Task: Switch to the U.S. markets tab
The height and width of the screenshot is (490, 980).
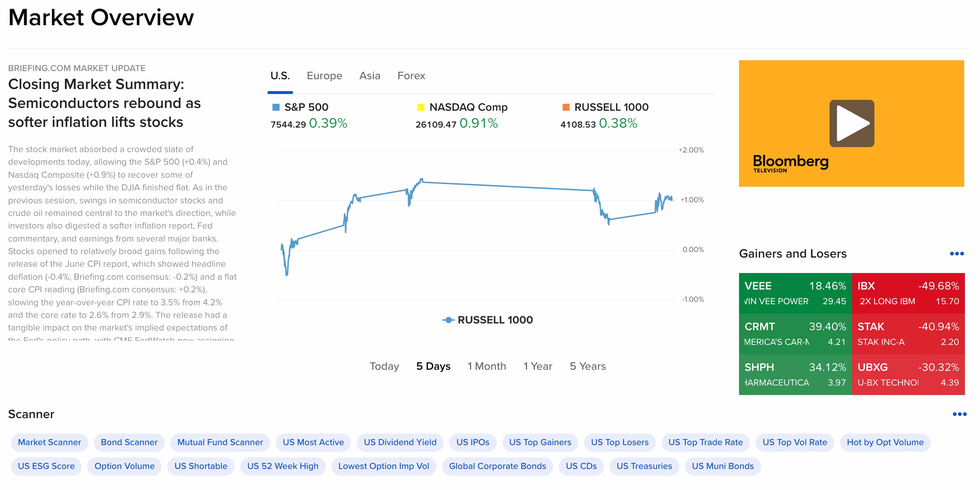Action: click(280, 76)
